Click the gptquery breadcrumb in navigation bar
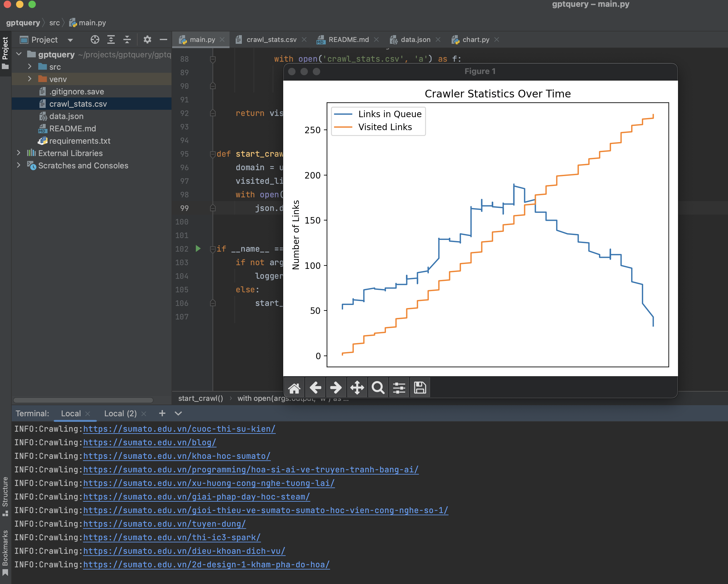Image resolution: width=728 pixels, height=584 pixels. tap(23, 23)
